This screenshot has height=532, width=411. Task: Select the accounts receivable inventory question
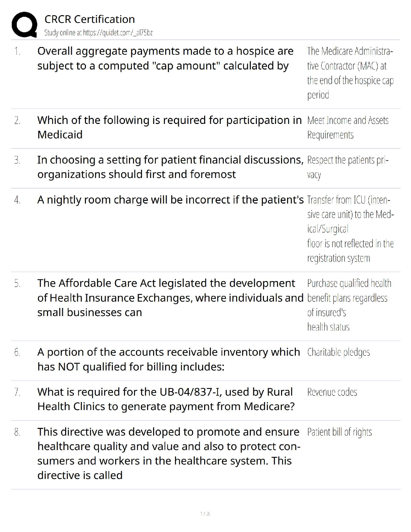pos(169,359)
